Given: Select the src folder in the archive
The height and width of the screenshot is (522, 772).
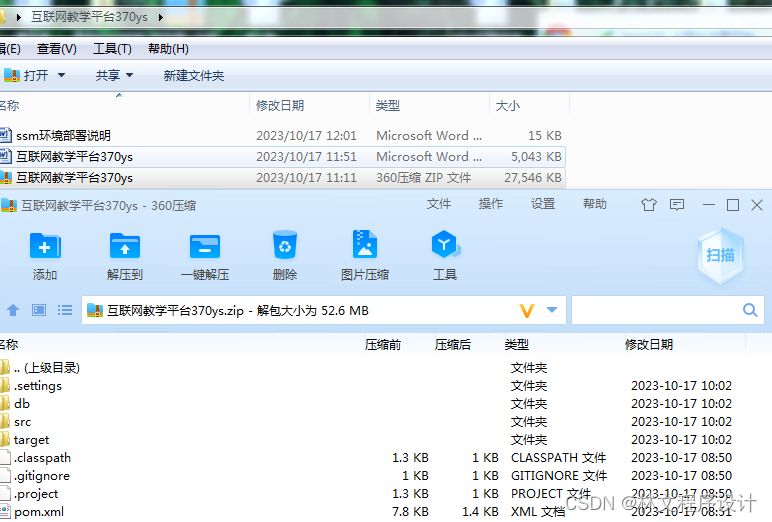Looking at the screenshot, I should [22, 422].
